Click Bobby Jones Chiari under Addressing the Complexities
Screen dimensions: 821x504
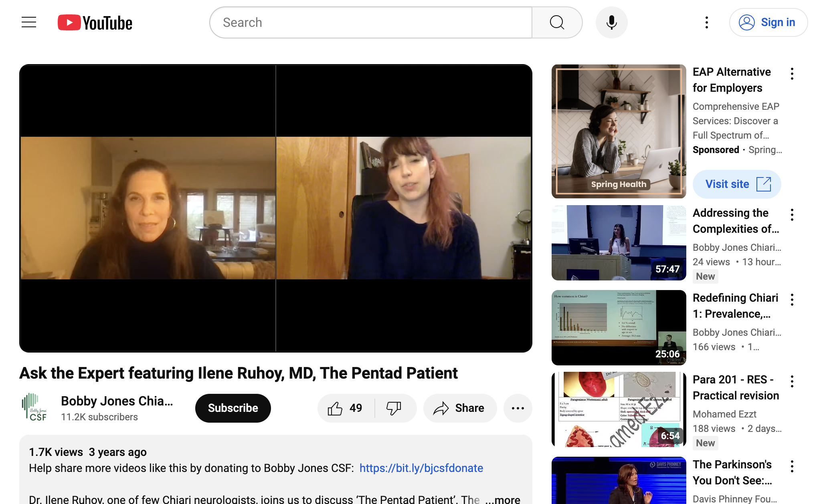point(737,248)
